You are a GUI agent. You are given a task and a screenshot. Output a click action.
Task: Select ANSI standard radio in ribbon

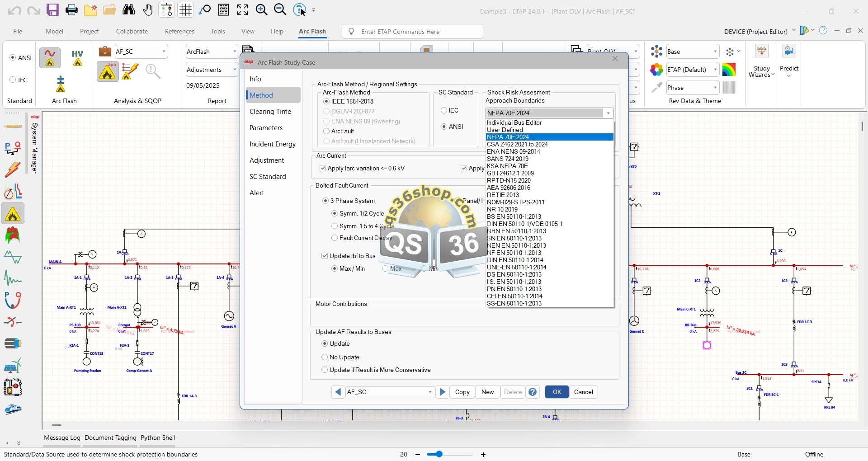(13, 58)
